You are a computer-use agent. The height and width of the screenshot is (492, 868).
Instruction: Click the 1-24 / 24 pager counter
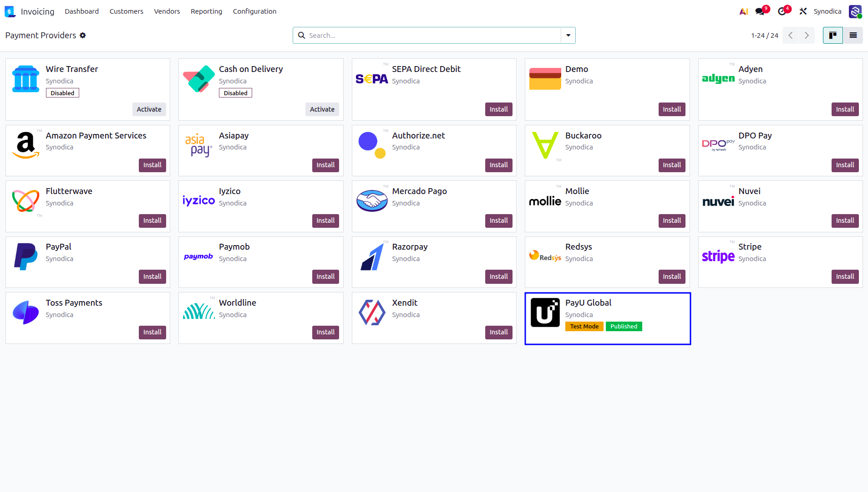[x=764, y=36]
